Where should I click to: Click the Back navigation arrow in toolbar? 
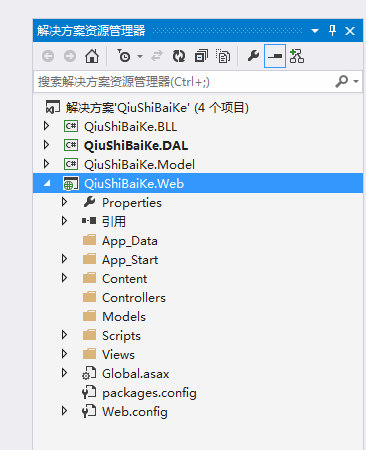point(48,56)
